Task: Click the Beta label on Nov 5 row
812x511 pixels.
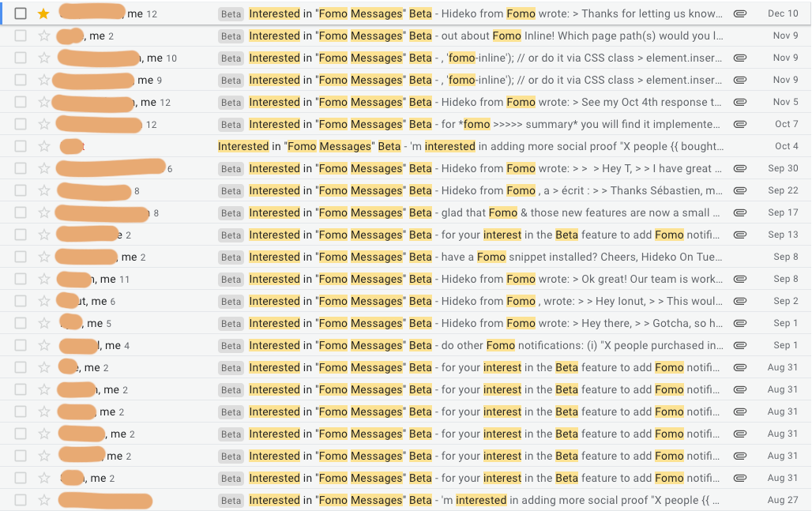Action: pyautogui.click(x=231, y=103)
